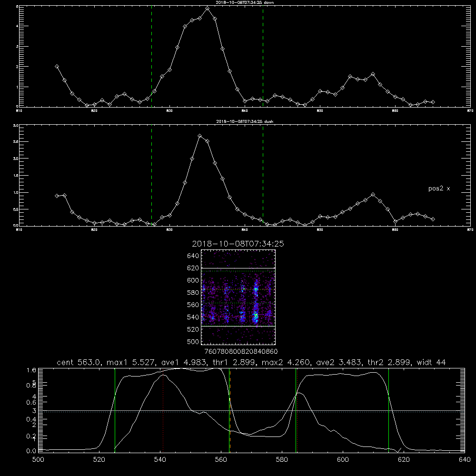Click the horizontal threshold line in bottom plot
Screen dimensions: 476x476
point(251,411)
